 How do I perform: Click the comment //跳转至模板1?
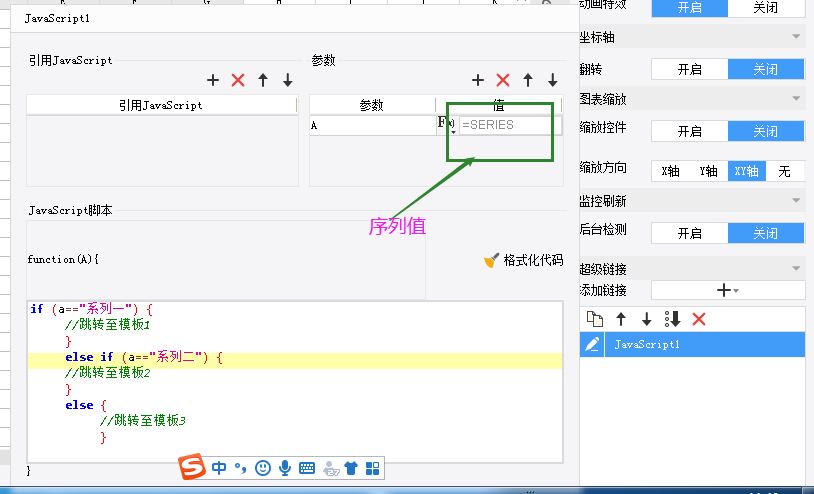click(107, 325)
